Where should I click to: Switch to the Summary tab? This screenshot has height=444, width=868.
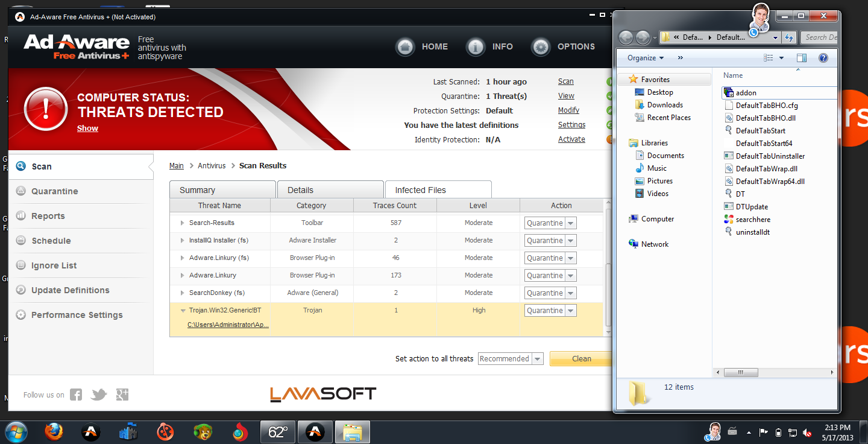click(222, 189)
